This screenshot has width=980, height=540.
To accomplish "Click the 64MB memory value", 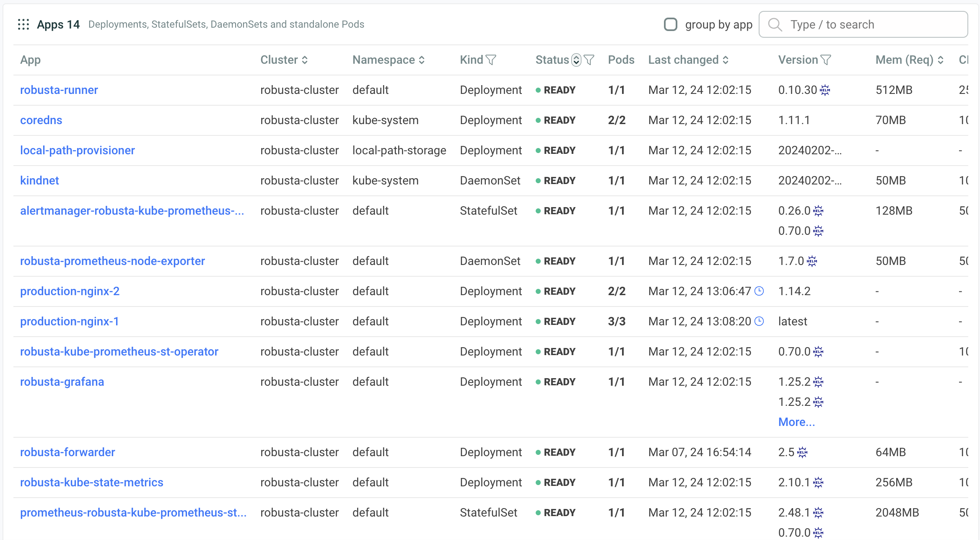I will coord(891,452).
